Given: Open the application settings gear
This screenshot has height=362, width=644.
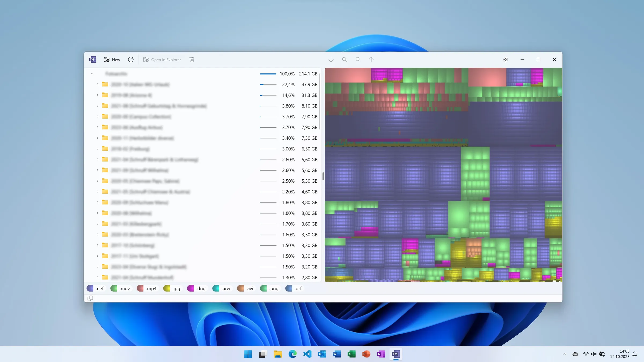Looking at the screenshot, I should [505, 59].
